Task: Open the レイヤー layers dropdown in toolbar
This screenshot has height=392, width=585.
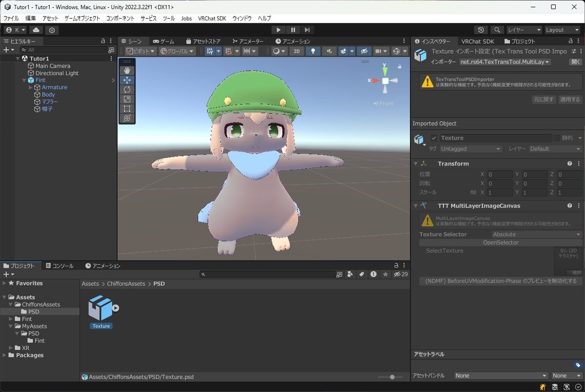Action: pos(524,30)
